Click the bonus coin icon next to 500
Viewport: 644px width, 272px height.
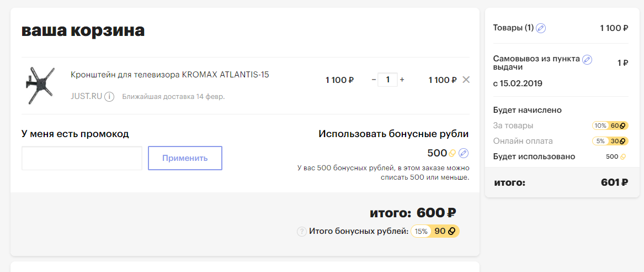tap(452, 154)
